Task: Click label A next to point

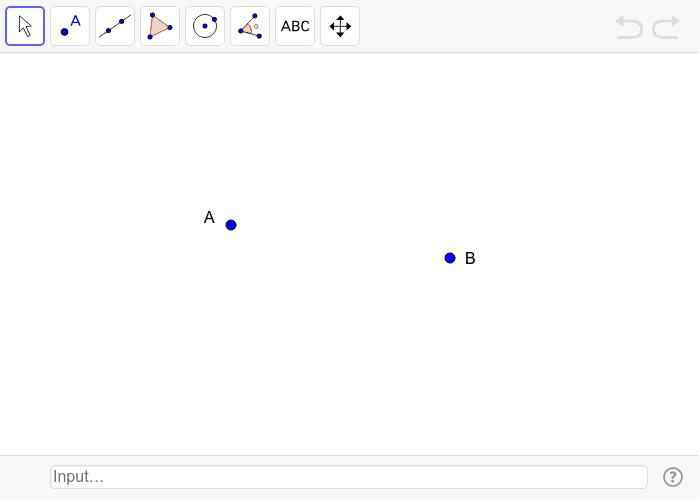Action: 209,217
